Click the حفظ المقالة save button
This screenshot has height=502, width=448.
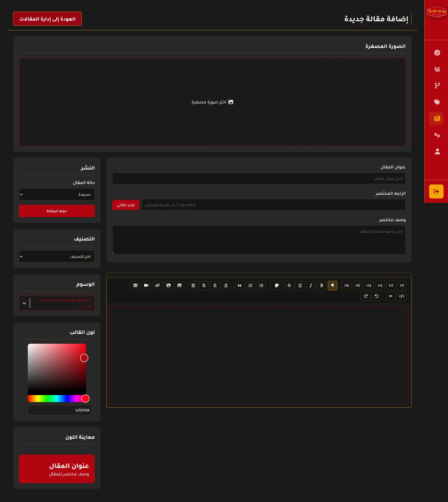(x=57, y=211)
